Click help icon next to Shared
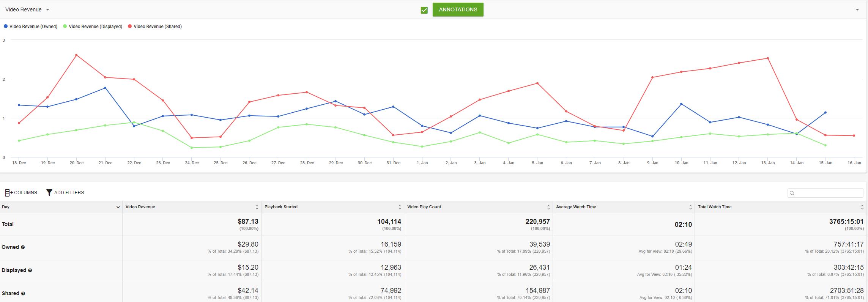 click(23, 294)
